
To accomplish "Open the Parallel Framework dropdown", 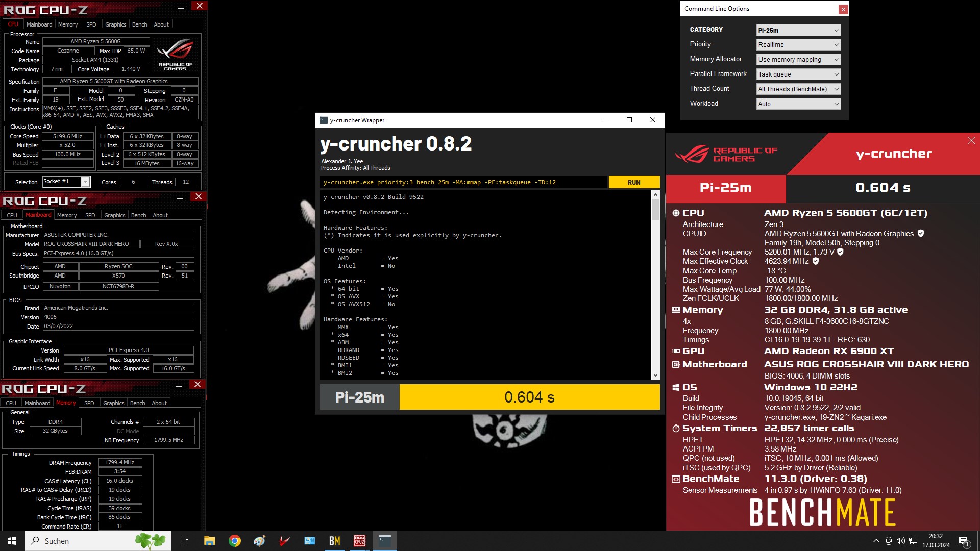I will (798, 74).
